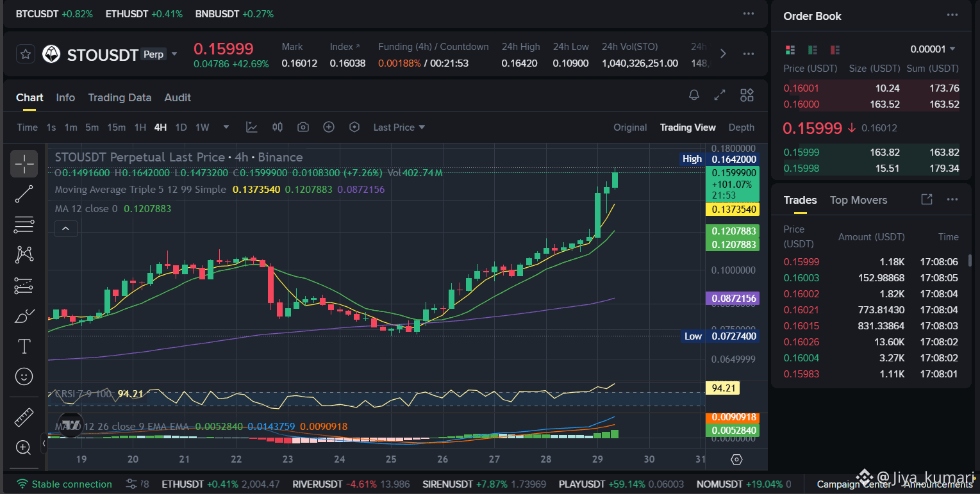This screenshot has width=980, height=494.
Task: Select the ruler measure tool
Action: click(x=24, y=418)
